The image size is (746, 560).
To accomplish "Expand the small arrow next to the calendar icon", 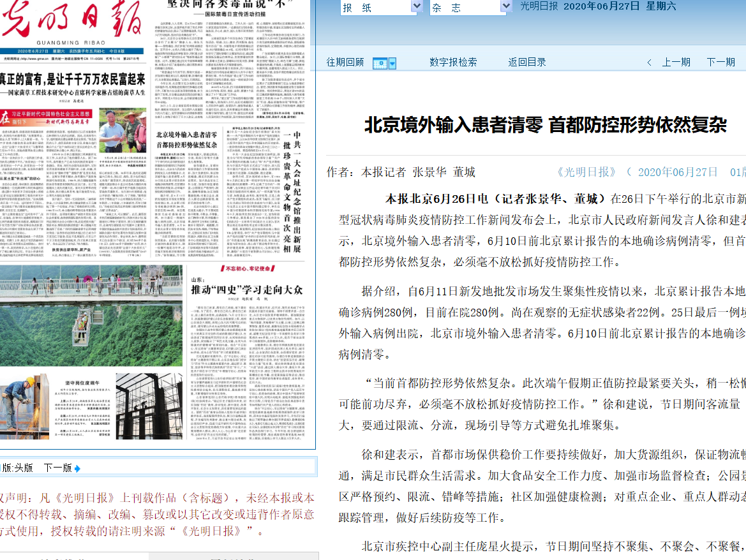I will pyautogui.click(x=392, y=63).
